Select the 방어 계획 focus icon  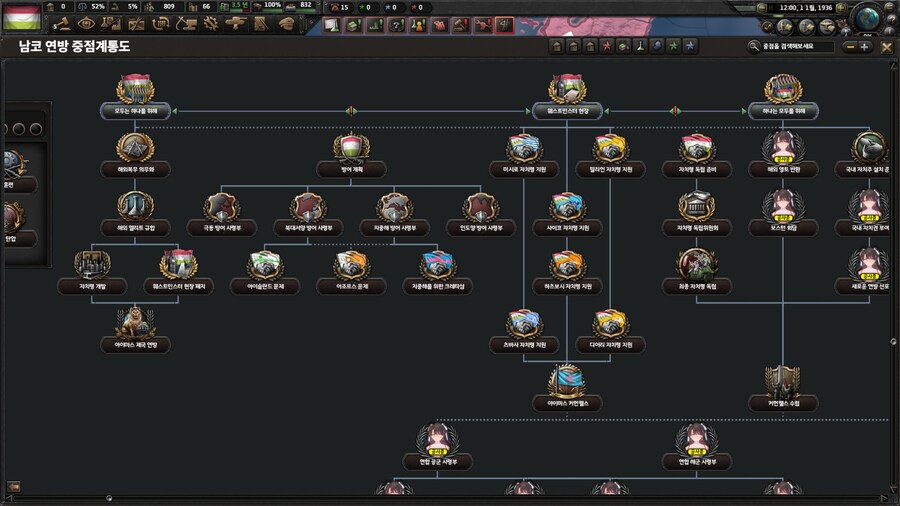tap(352, 151)
